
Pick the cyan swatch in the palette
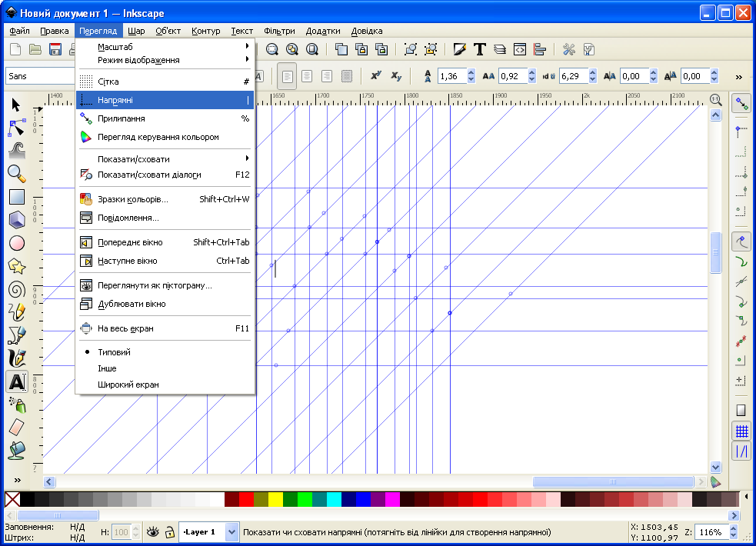pyautogui.click(x=334, y=499)
